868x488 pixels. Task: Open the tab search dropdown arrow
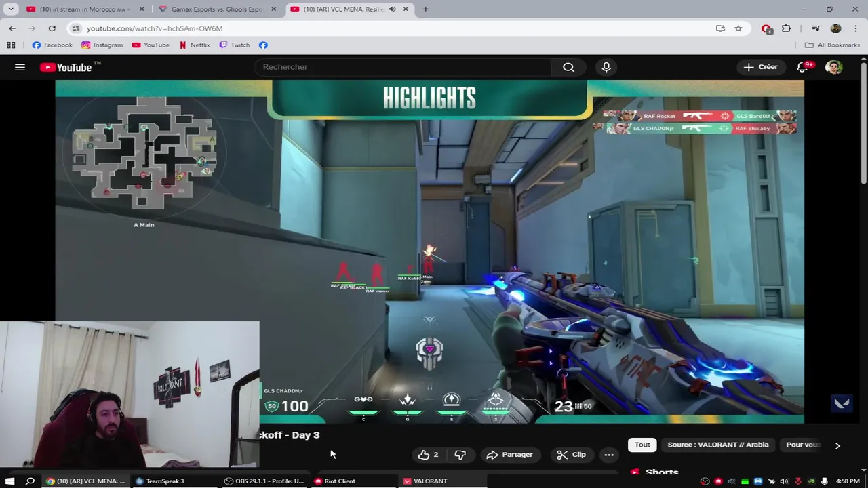(11, 9)
